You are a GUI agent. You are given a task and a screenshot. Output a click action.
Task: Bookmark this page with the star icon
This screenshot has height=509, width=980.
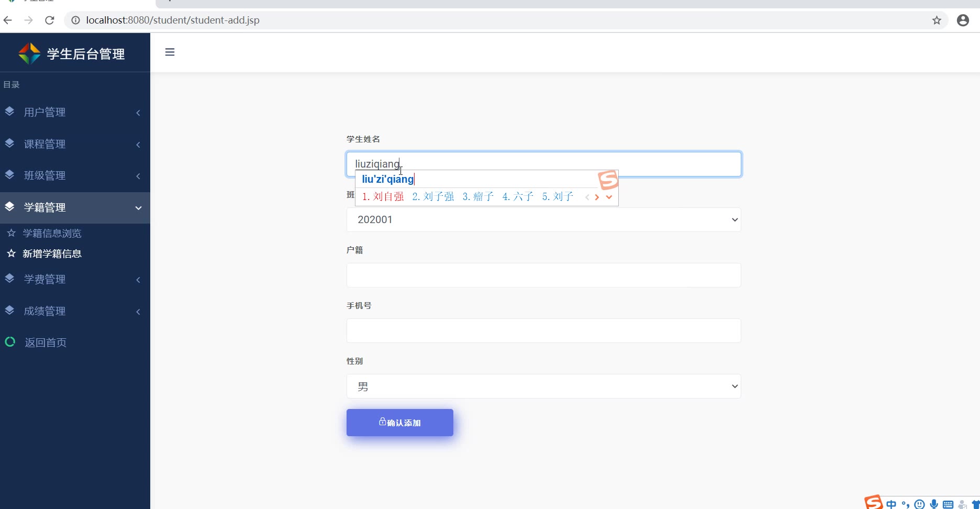click(x=937, y=20)
